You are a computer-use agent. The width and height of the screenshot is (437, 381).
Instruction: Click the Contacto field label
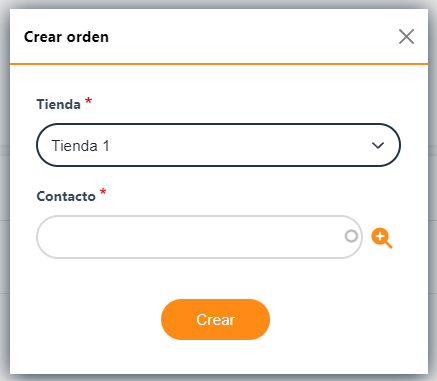(x=66, y=196)
